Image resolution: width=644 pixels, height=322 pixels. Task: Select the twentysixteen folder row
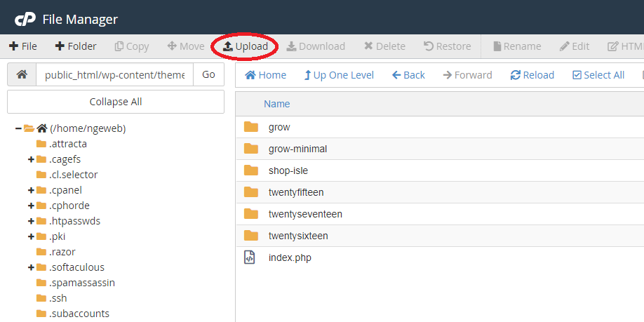point(440,236)
